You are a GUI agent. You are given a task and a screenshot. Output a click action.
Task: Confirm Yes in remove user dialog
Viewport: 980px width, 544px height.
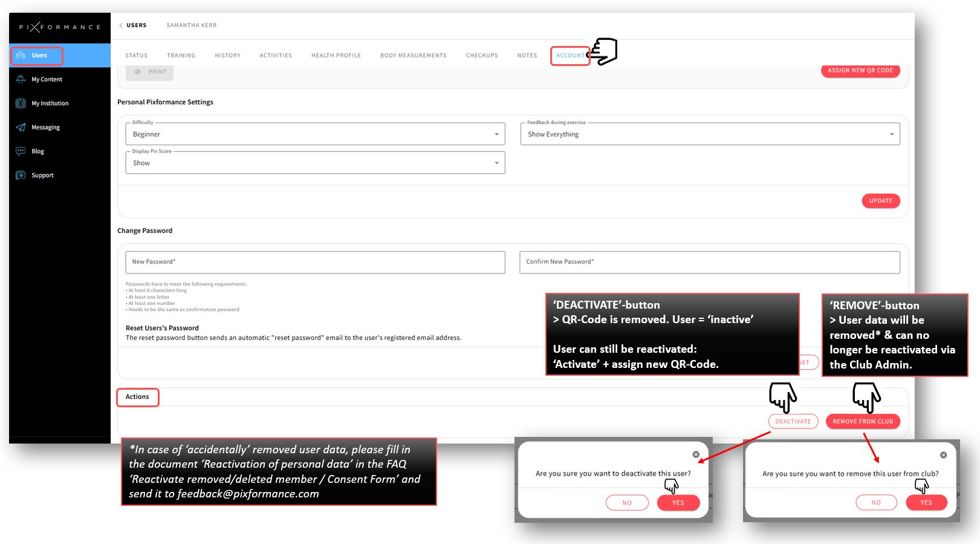(926, 503)
